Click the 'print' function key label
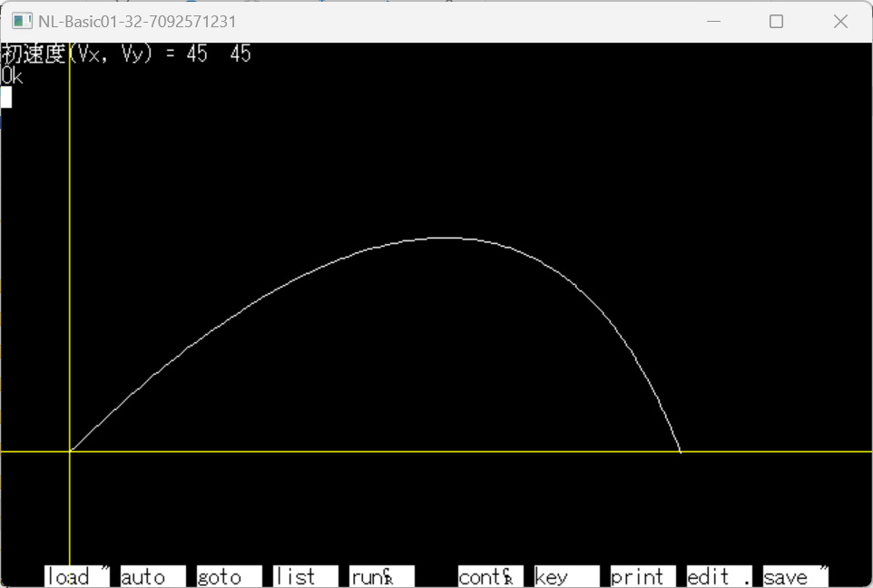 (x=643, y=576)
